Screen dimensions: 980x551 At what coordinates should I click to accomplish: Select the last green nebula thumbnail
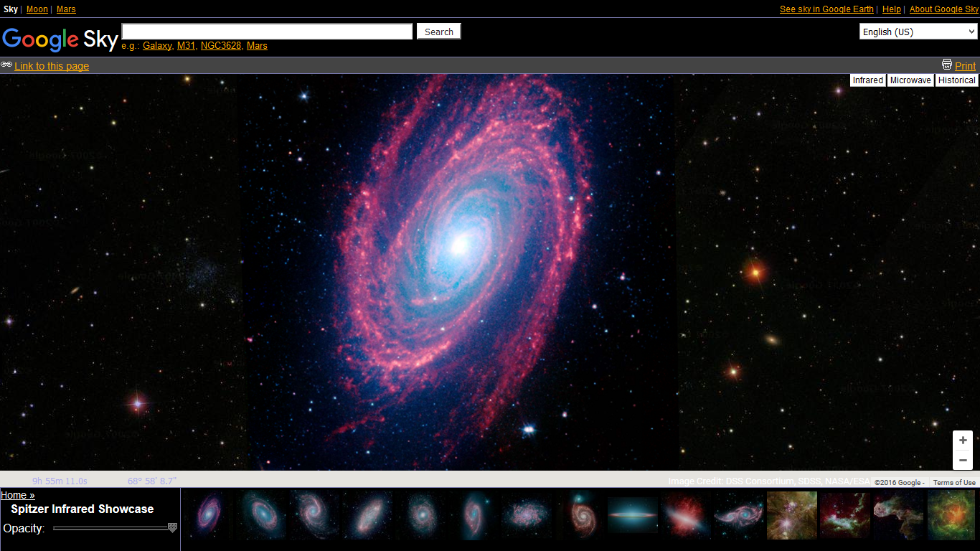[951, 514]
